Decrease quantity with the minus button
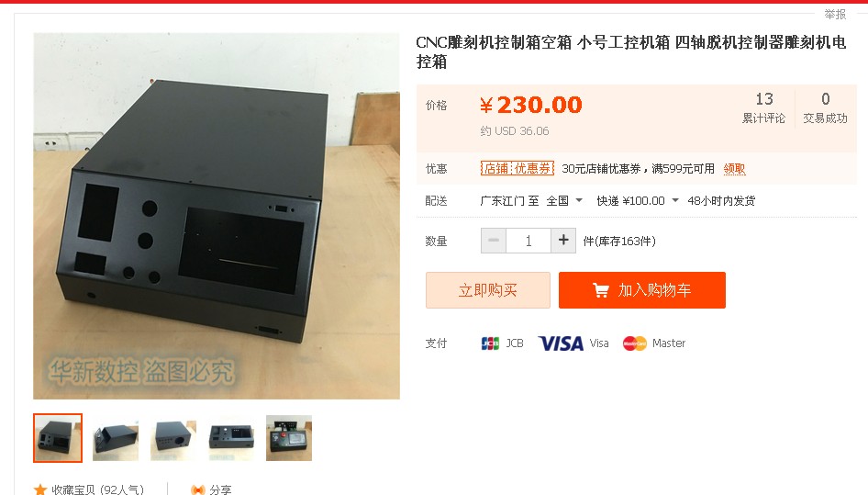This screenshot has width=868, height=495. pos(494,241)
